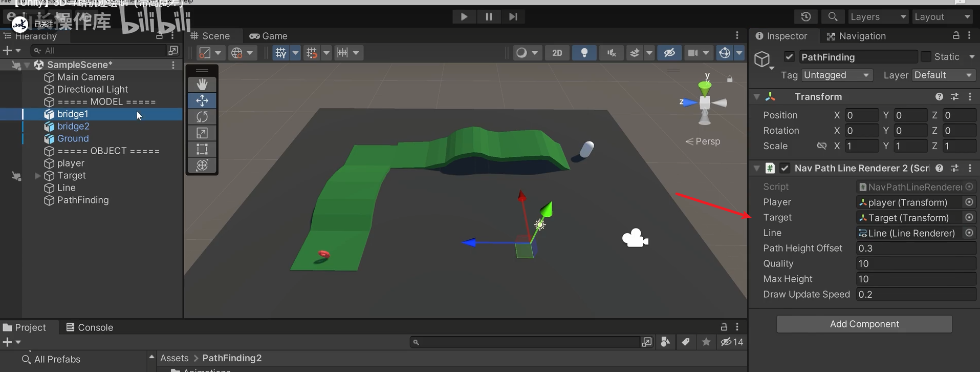Edit the Path Height Offset field
Viewport: 980px width, 372px height.
click(x=916, y=248)
